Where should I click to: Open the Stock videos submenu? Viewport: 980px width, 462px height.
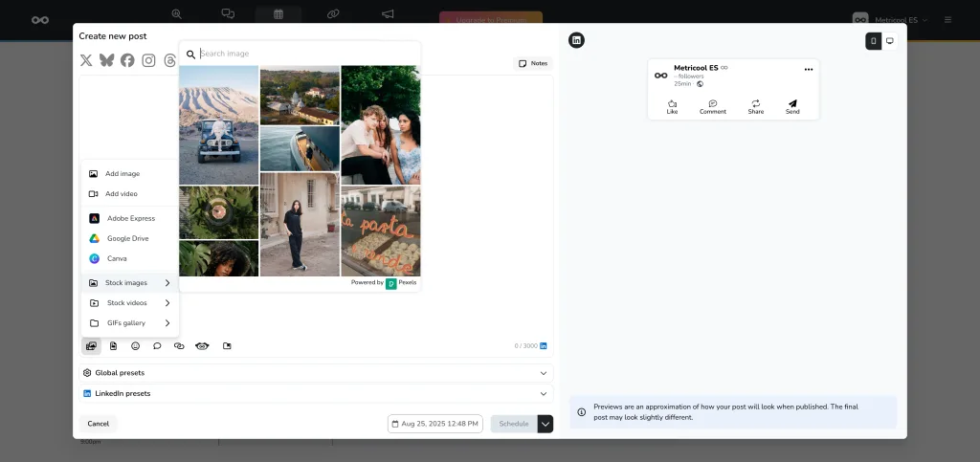[129, 303]
